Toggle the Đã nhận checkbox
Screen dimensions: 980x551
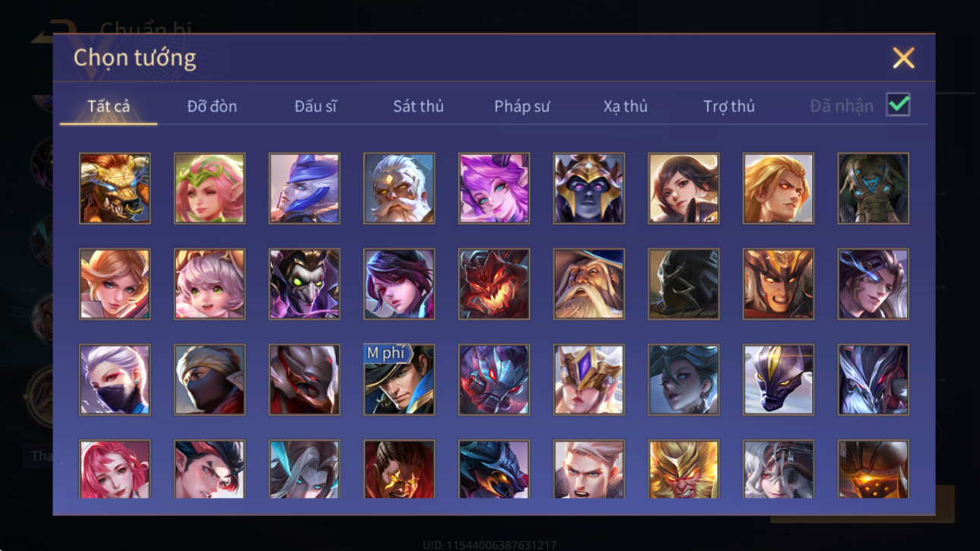click(898, 105)
